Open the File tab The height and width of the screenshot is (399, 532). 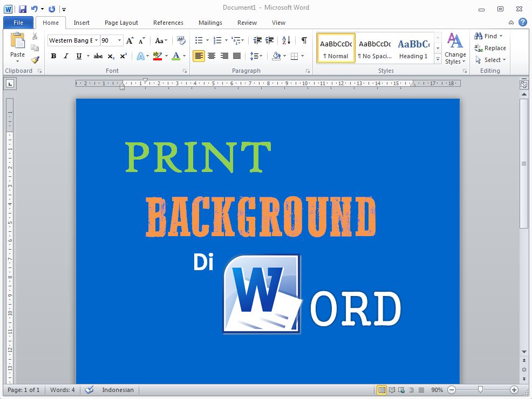click(x=18, y=23)
